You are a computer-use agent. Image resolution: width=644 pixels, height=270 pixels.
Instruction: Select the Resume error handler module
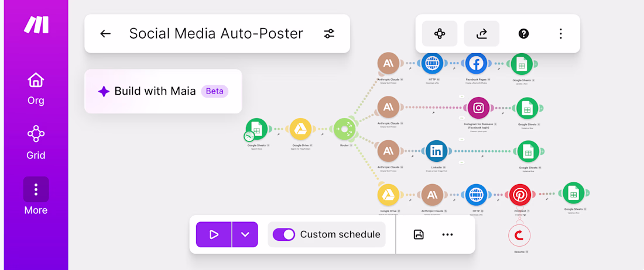(x=519, y=235)
